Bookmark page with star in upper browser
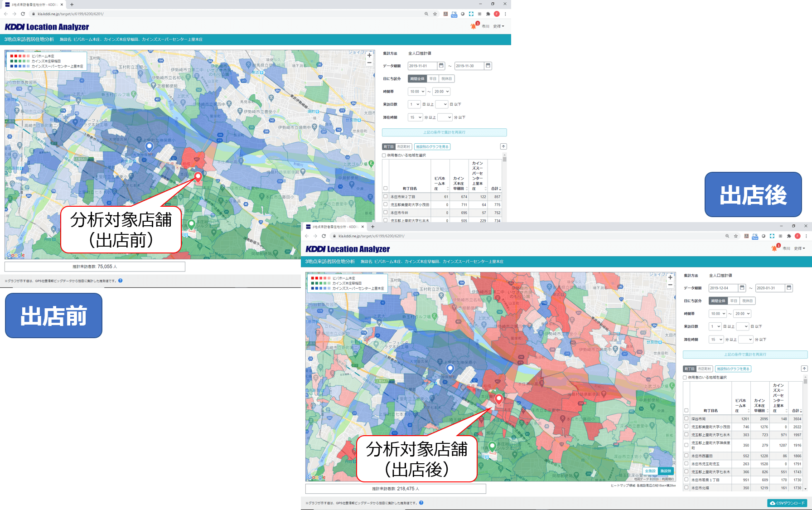The height and width of the screenshot is (510, 812). click(x=435, y=14)
